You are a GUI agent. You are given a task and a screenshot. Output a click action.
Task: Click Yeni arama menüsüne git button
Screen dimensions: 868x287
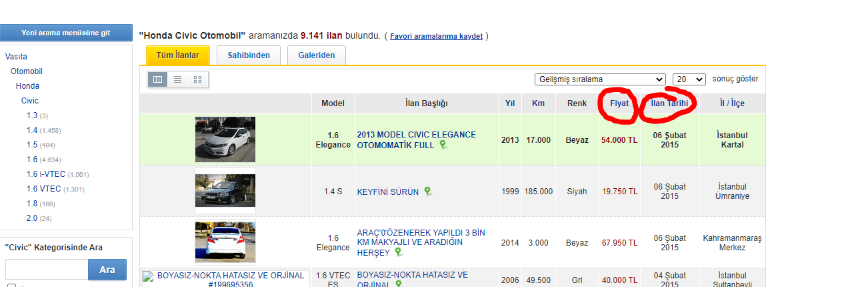(x=66, y=33)
